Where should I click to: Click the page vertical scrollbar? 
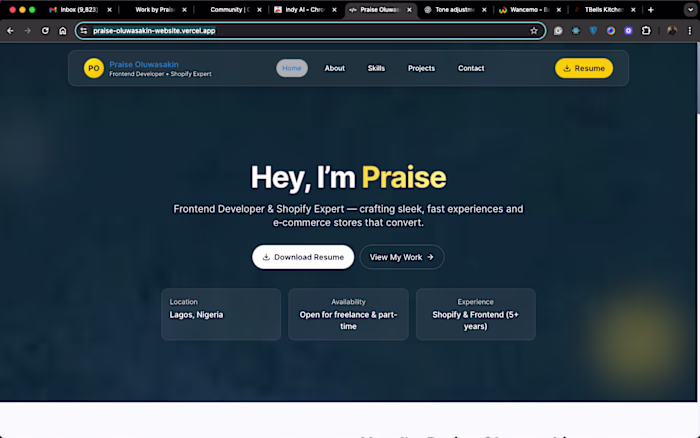697,78
